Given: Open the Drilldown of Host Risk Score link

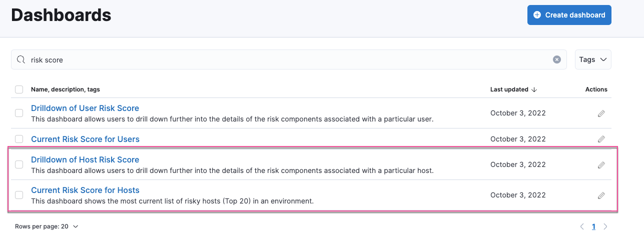Looking at the screenshot, I should click(85, 159).
